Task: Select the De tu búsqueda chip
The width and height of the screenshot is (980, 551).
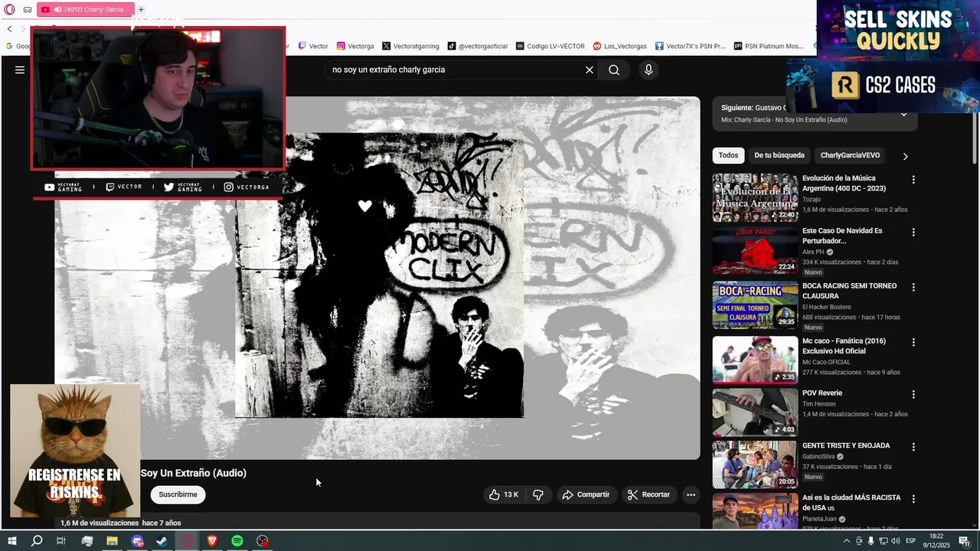Action: (779, 155)
